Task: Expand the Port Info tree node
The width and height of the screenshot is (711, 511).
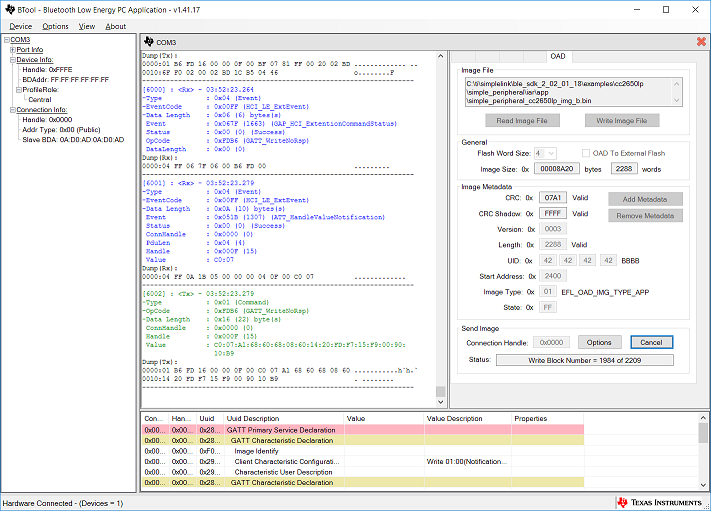Action: [x=12, y=49]
